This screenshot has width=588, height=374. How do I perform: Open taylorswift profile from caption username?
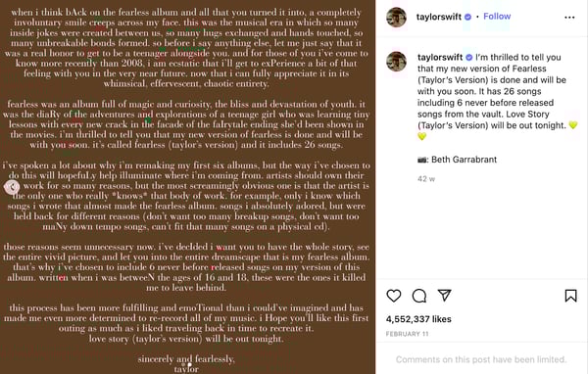tap(440, 58)
